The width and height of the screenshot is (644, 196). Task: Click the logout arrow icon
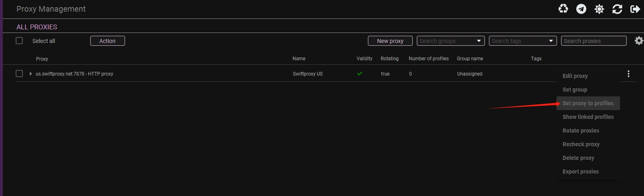click(x=635, y=9)
